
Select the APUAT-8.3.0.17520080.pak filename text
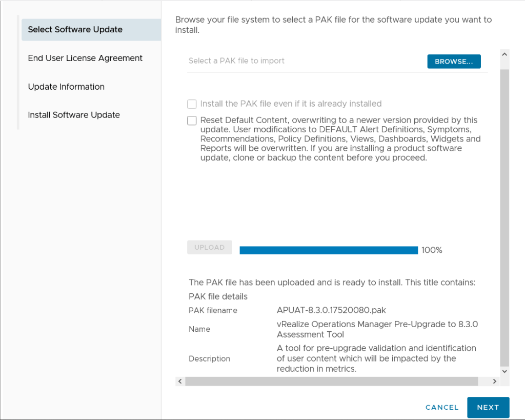click(331, 310)
